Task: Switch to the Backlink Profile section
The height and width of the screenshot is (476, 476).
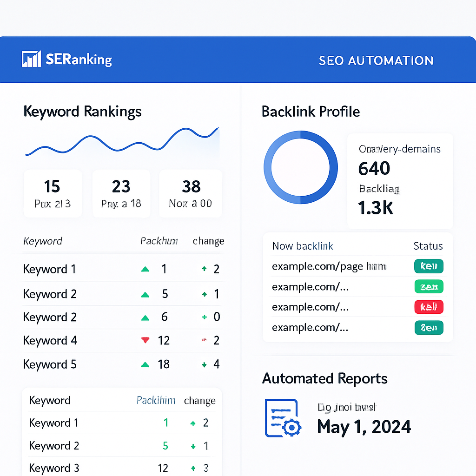Action: (311, 111)
